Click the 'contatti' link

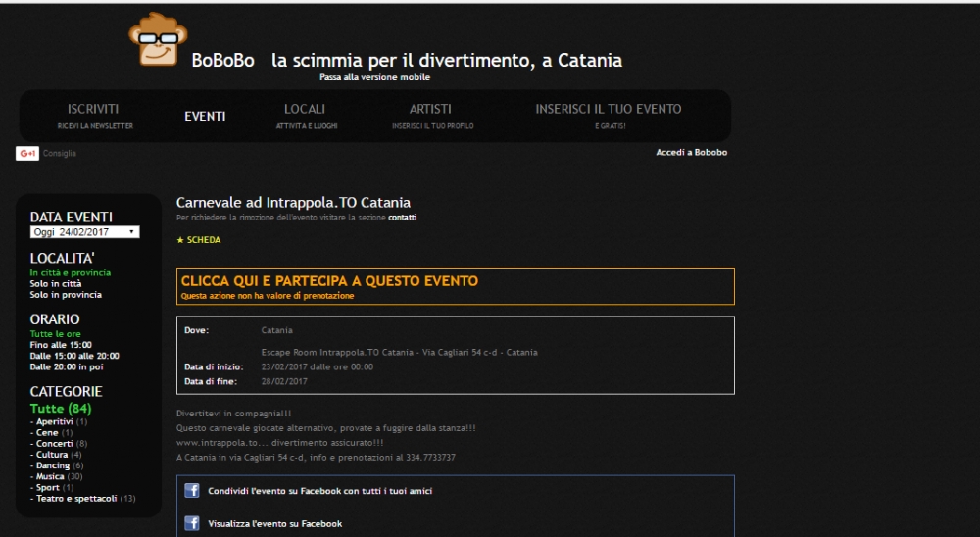402,218
